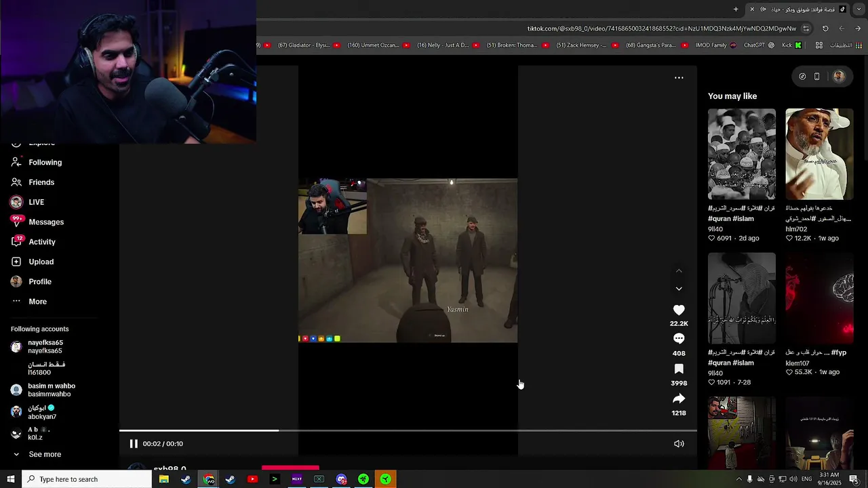868x488 pixels.
Task: Open File Explorer from the taskbar
Action: [163, 479]
